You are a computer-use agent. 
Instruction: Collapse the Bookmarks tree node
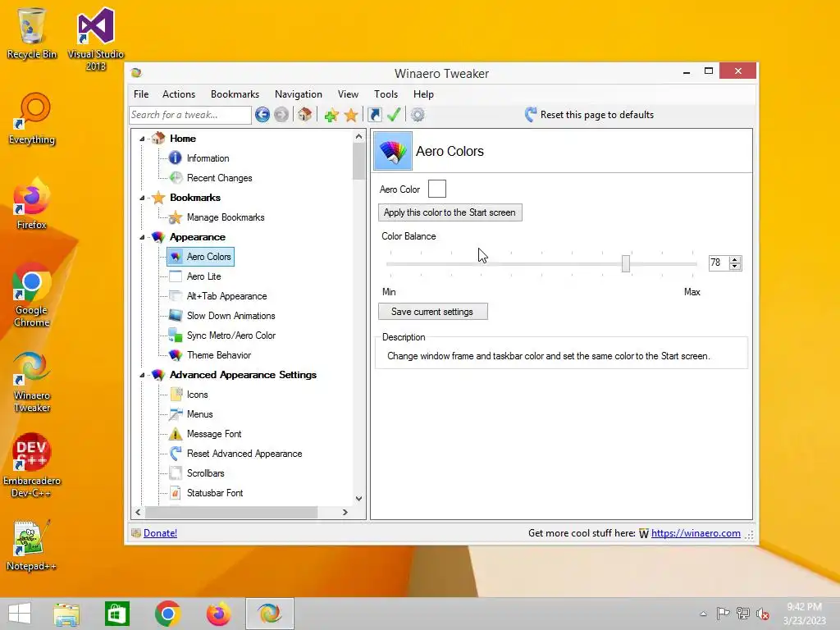[x=142, y=198]
